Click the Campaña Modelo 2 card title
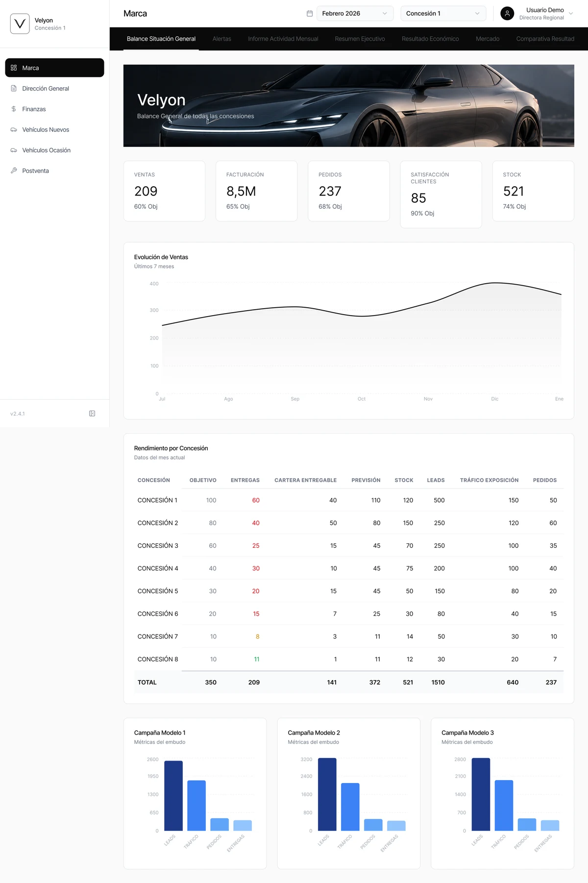588x883 pixels. tap(314, 733)
